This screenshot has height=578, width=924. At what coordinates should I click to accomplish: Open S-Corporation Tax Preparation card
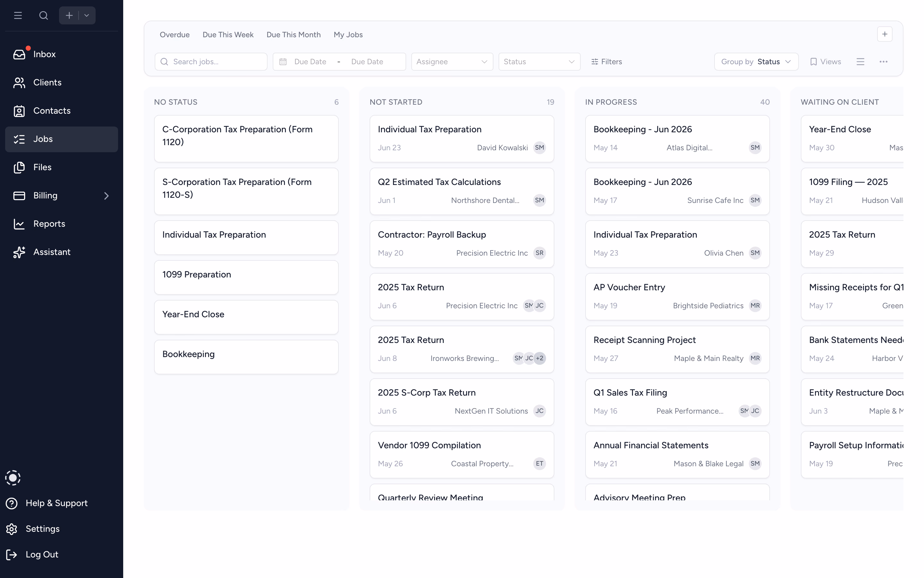pos(246,191)
